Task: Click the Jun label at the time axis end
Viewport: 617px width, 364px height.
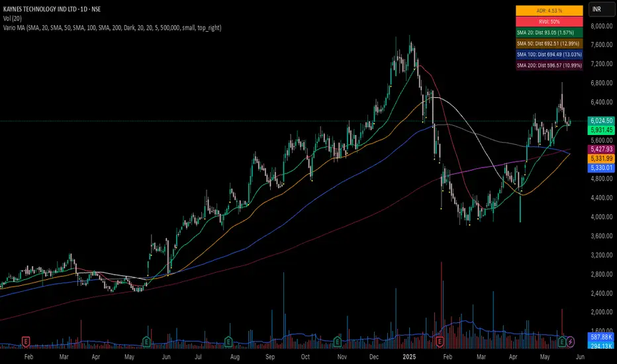Action: tap(580, 357)
